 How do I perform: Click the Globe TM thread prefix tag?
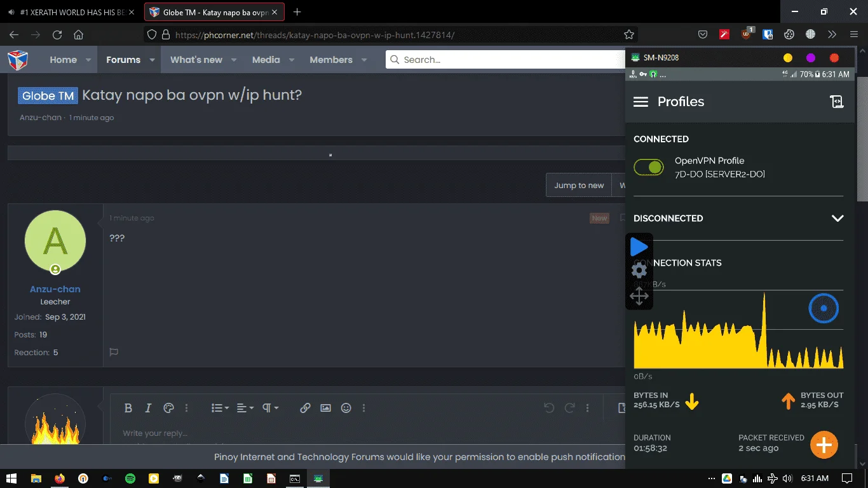(x=48, y=96)
